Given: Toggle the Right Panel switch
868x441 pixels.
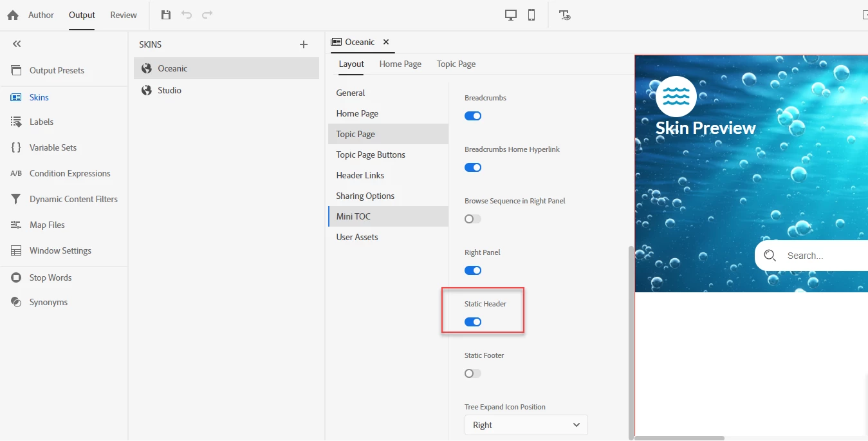Looking at the screenshot, I should click(x=473, y=270).
